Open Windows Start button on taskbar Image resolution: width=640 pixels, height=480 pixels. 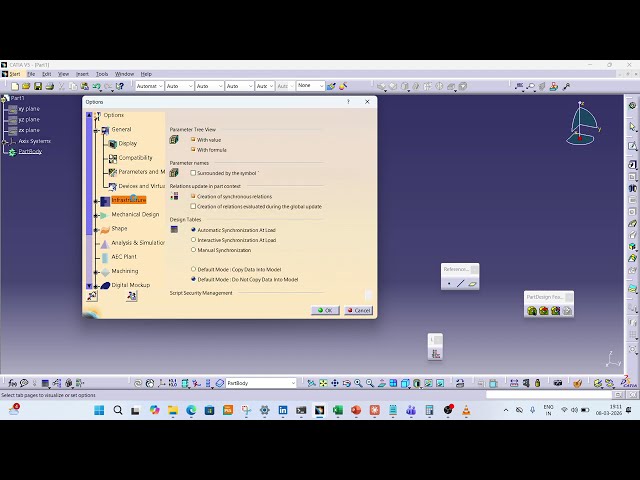(99, 410)
